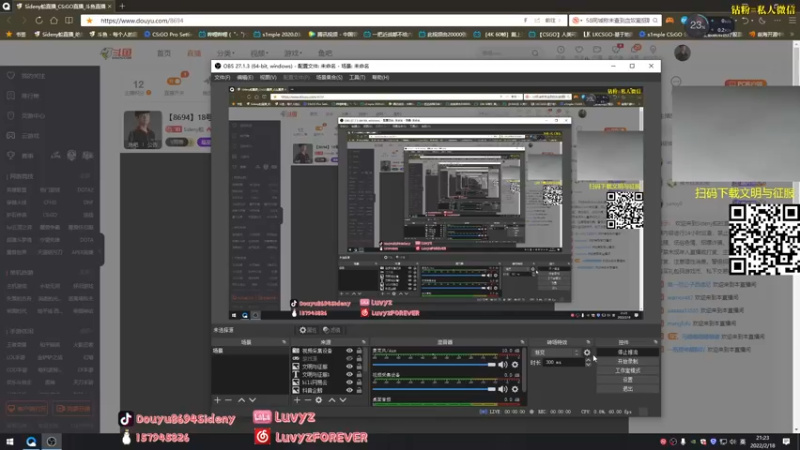Viewport: 800px width, 450px height.
Task: Go to the browser home page
Action: [54, 20]
